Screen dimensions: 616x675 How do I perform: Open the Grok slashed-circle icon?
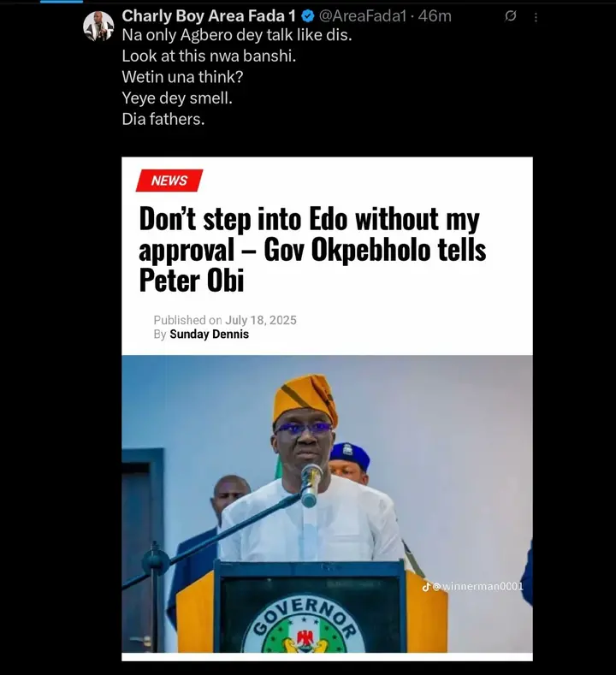511,16
